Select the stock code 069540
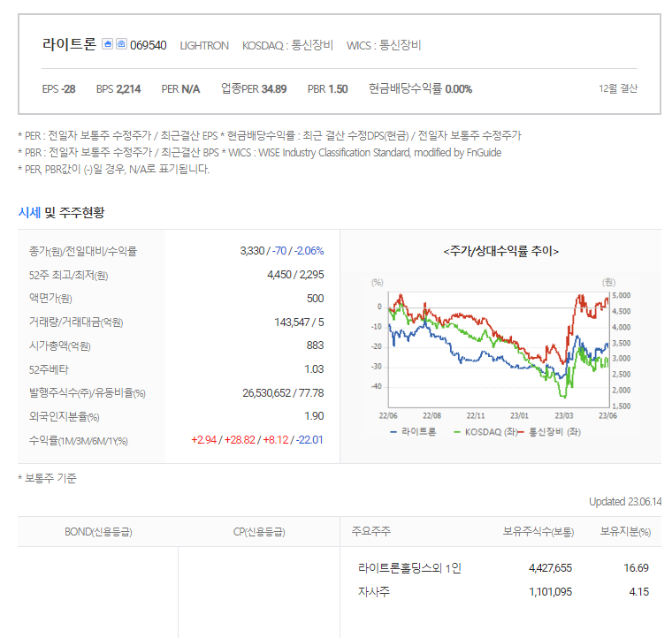 coord(149,45)
